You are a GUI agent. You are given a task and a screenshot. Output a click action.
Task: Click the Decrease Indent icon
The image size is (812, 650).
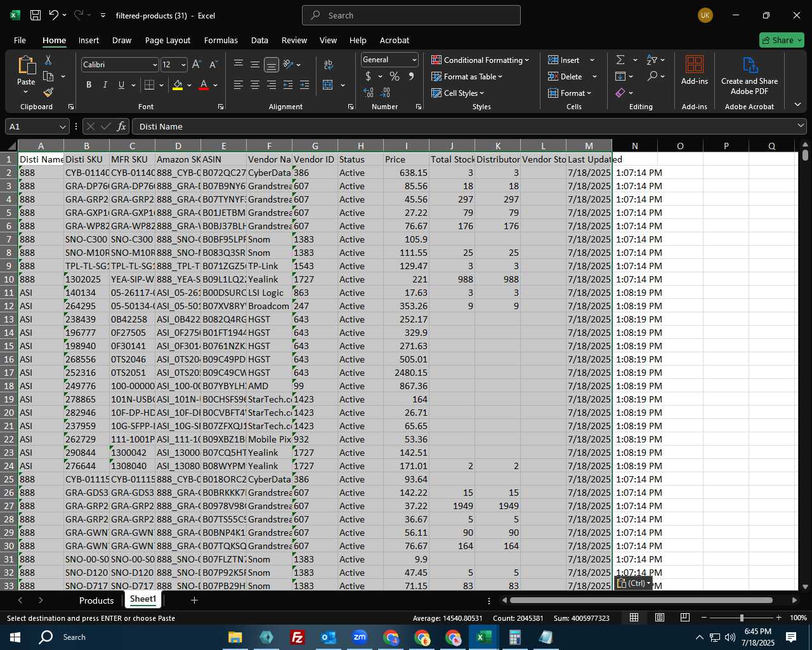288,85
